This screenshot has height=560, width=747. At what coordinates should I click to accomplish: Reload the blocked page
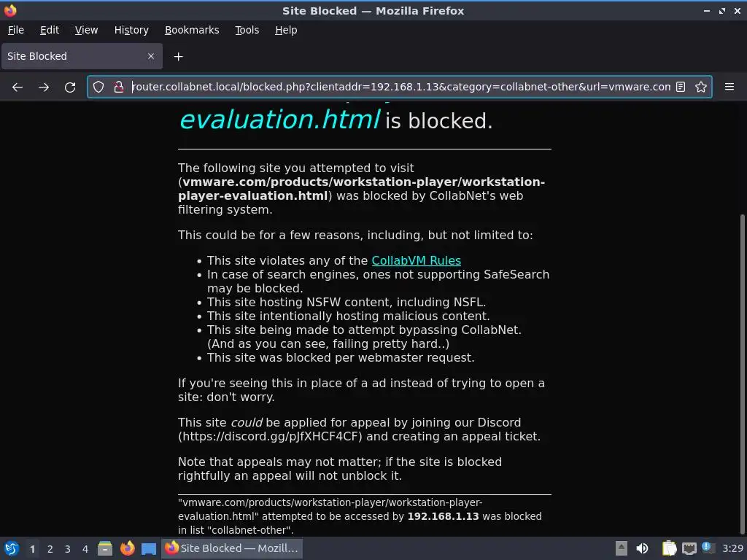(x=70, y=87)
